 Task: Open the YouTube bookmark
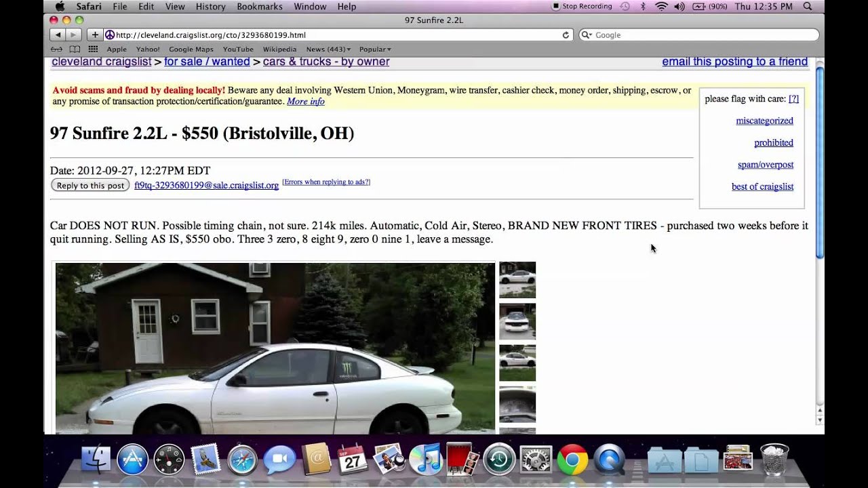pos(238,49)
